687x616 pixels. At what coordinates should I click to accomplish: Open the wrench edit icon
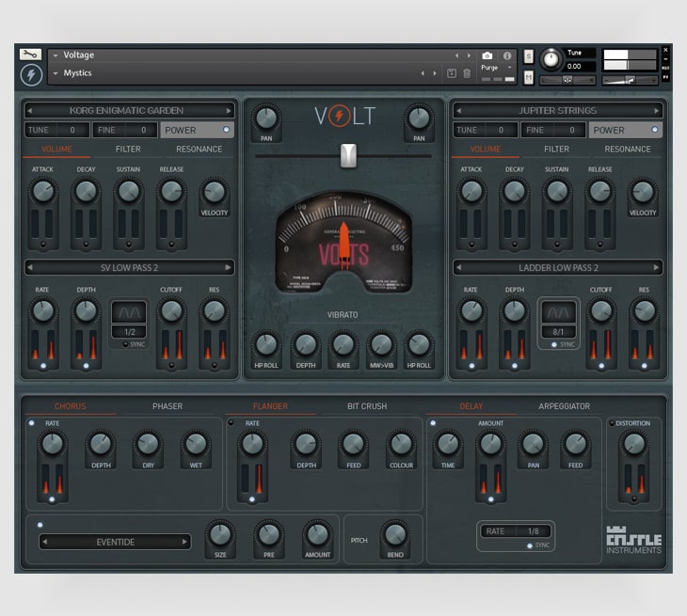(30, 55)
